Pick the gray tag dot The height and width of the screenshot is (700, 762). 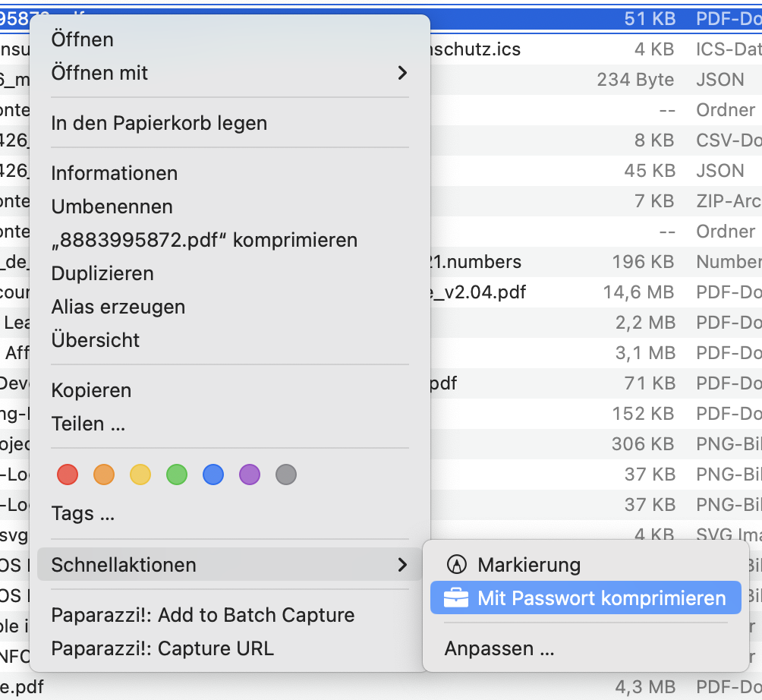click(x=286, y=475)
